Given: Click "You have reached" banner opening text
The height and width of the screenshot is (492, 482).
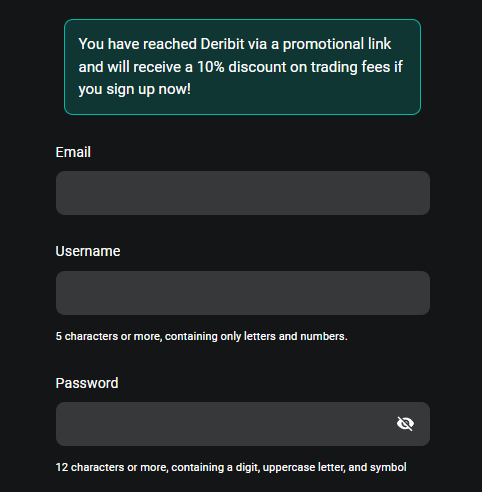Looking at the screenshot, I should coord(138,44).
